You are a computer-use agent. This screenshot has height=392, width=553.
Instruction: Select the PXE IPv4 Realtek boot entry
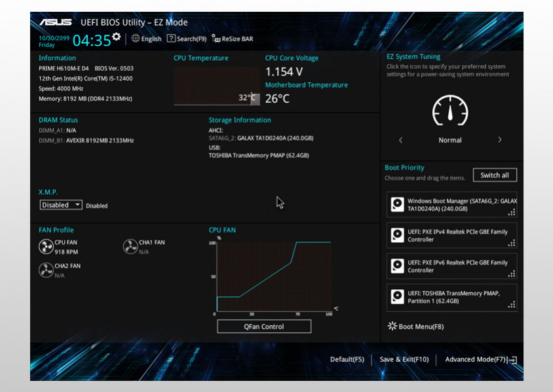pyautogui.click(x=451, y=236)
